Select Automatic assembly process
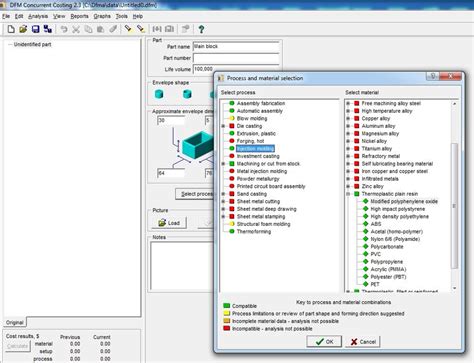 (260, 111)
